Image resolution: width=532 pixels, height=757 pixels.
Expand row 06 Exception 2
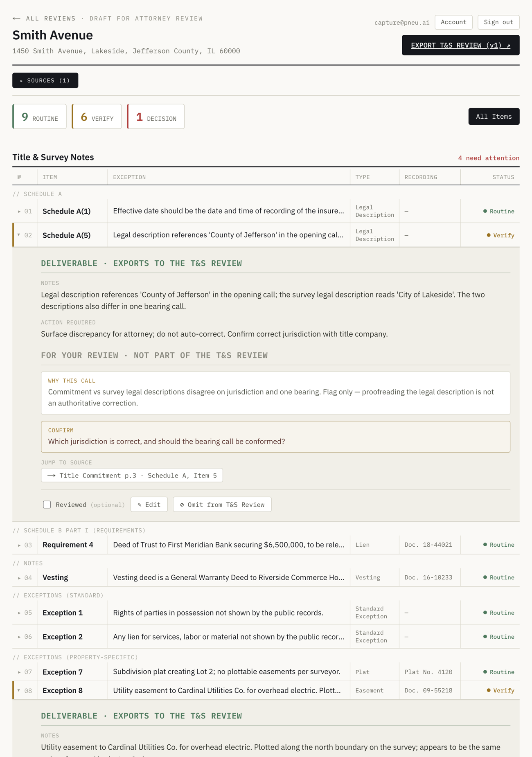(266, 637)
